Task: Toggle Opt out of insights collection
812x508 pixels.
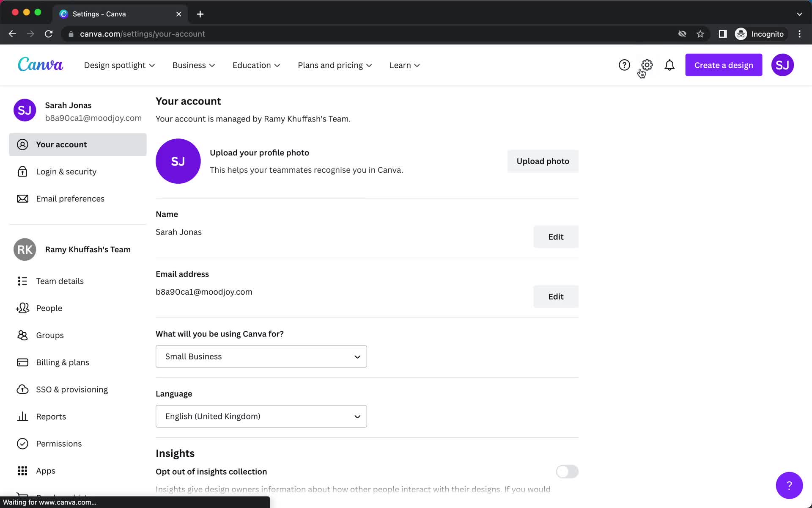Action: pos(567,472)
